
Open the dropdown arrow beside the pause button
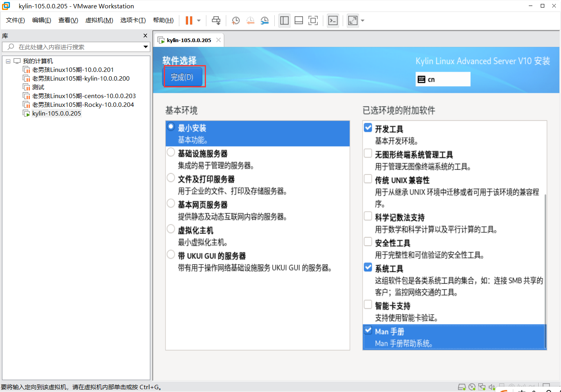click(x=199, y=21)
